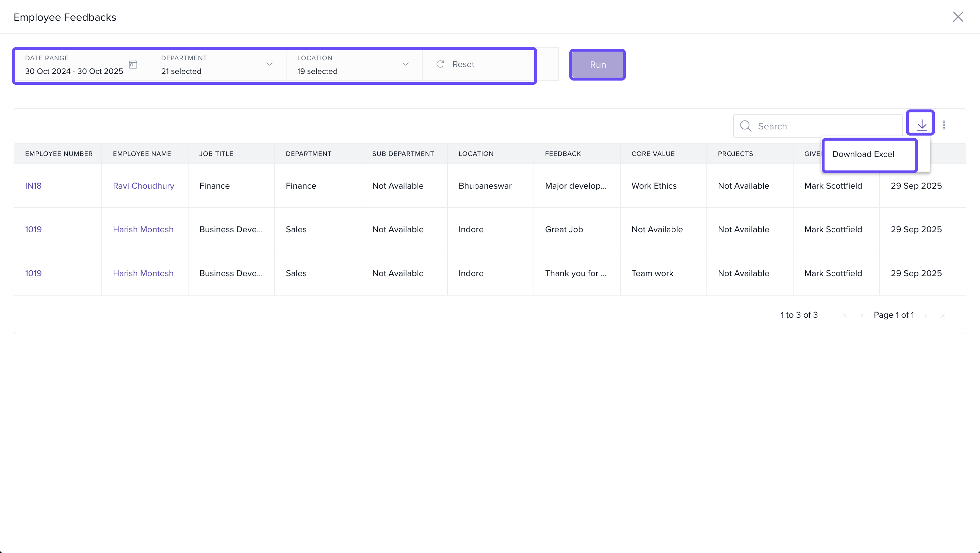Screen dimensions: 980x553
Task: Click the previous page chevron
Action: click(862, 315)
